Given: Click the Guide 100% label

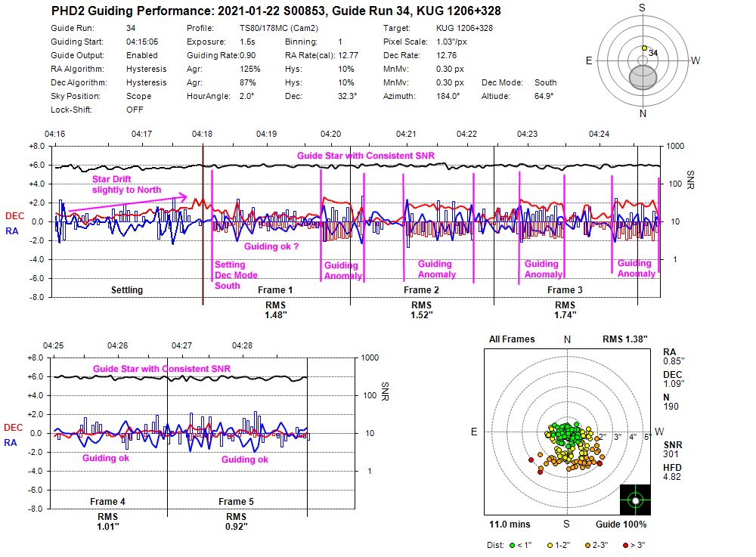Looking at the screenshot, I should 621,525.
